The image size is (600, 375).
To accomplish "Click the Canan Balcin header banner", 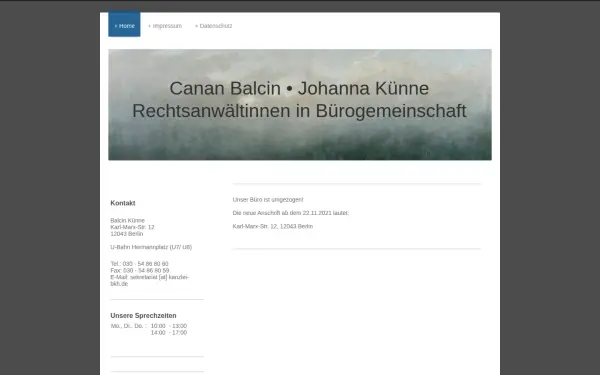I will pos(300,104).
